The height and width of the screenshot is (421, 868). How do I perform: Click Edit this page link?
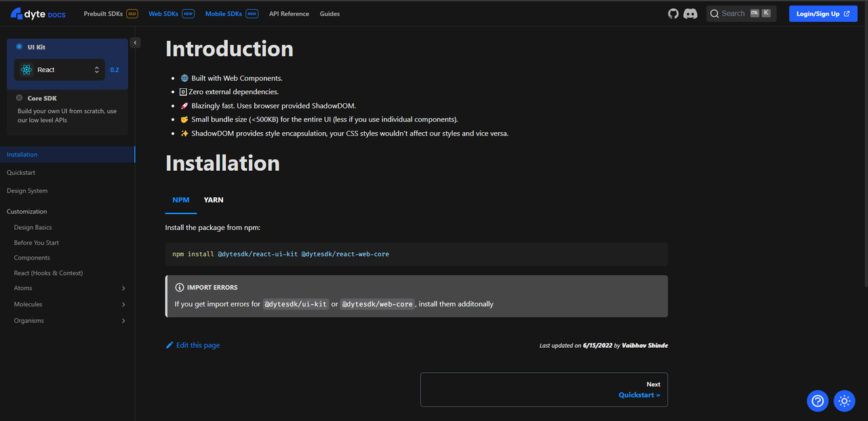(193, 345)
